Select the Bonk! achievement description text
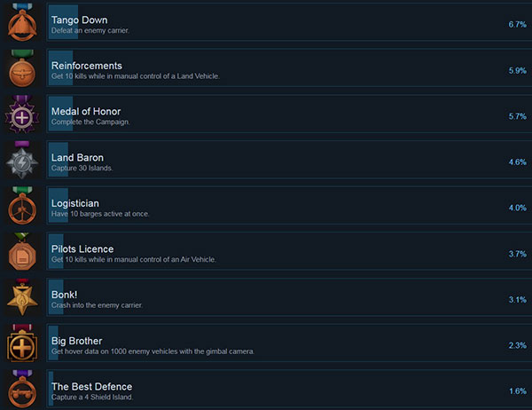This screenshot has height=410, width=532. (97, 305)
